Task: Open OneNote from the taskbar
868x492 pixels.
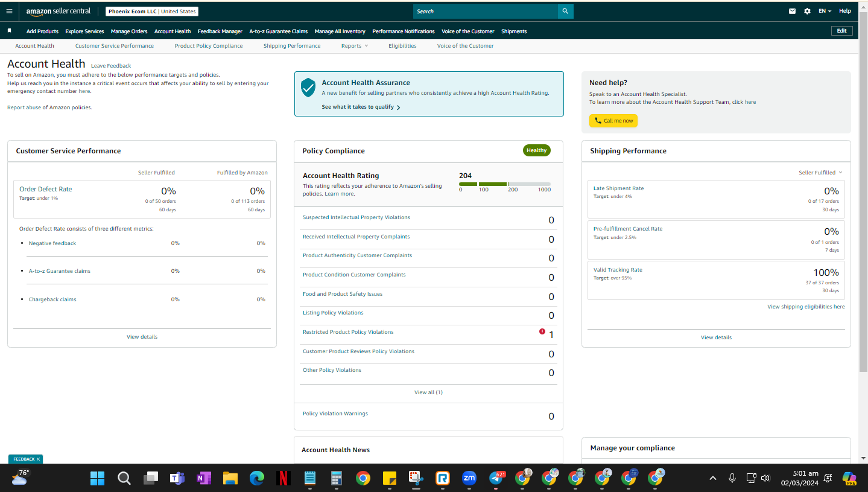Action: pos(203,479)
